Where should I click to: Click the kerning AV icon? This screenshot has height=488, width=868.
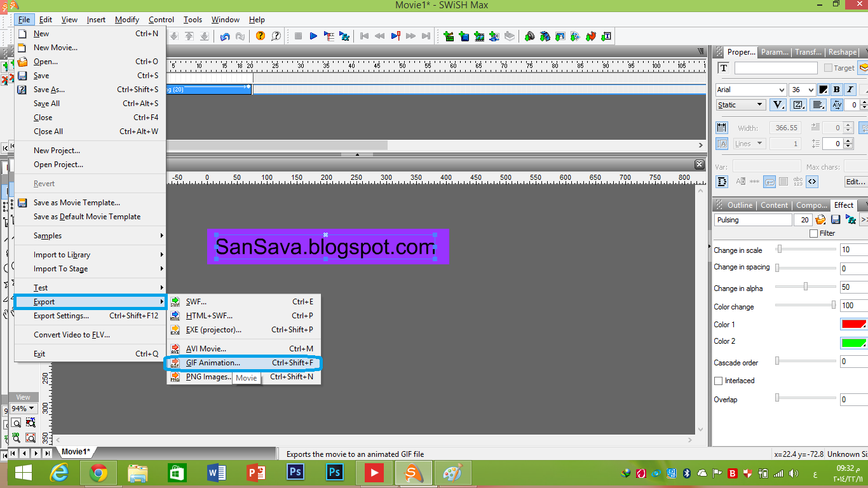[837, 105]
